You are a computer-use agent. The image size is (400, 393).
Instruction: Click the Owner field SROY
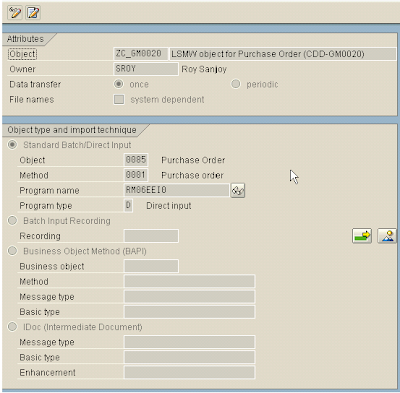click(146, 69)
